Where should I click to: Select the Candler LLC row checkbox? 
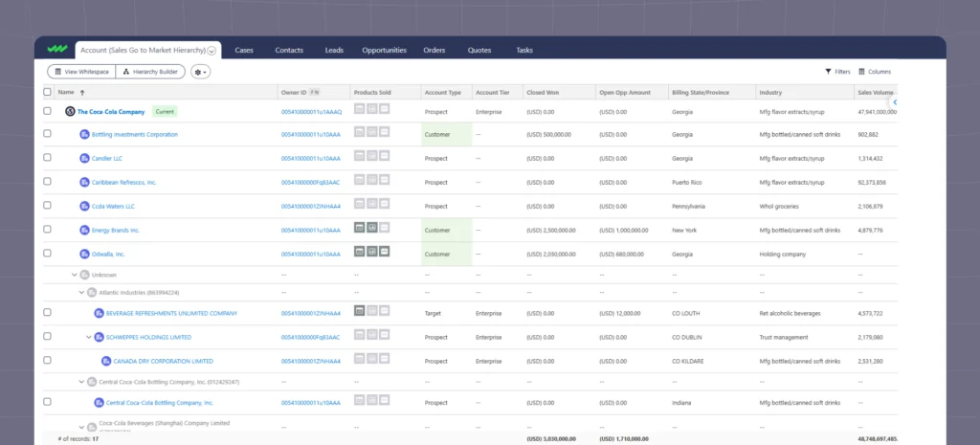pos(47,158)
